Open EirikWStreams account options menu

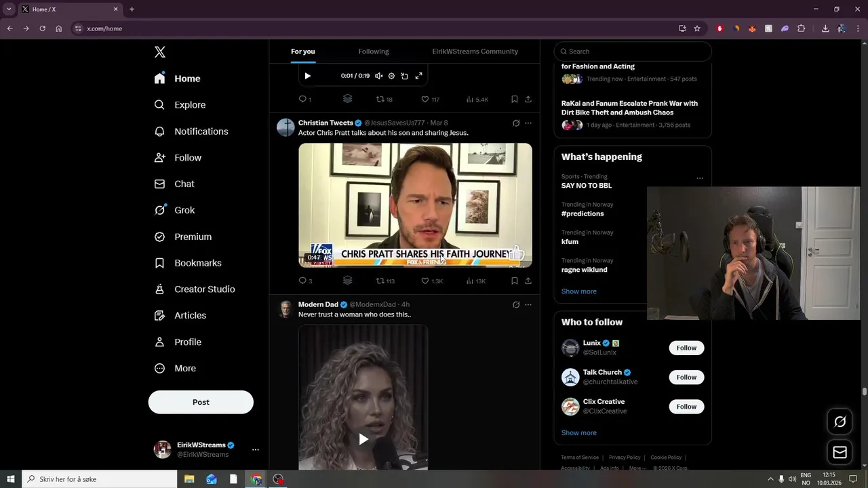click(x=256, y=449)
